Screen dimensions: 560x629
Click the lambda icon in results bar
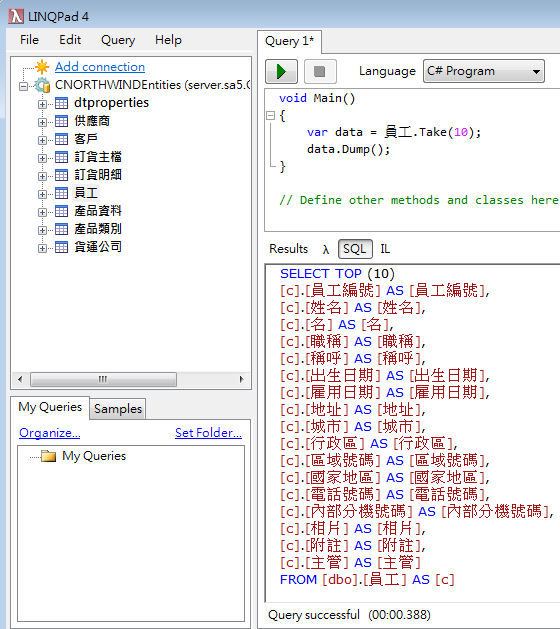326,250
